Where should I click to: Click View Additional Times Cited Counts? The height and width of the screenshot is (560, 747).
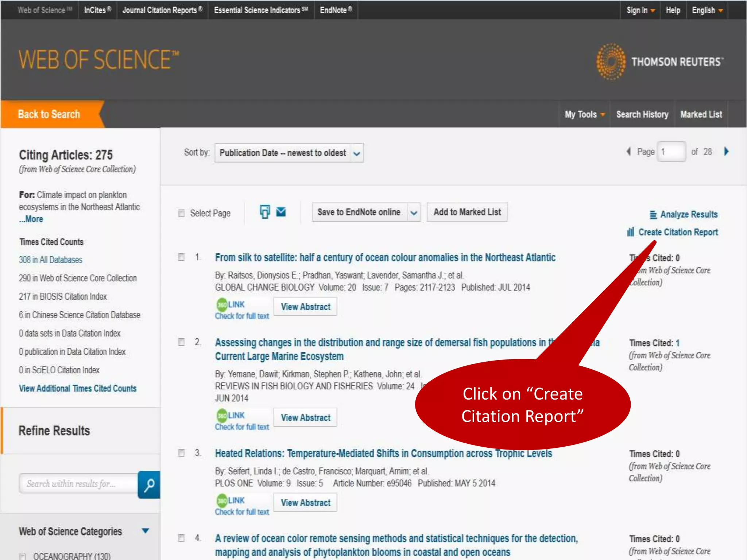pyautogui.click(x=78, y=388)
